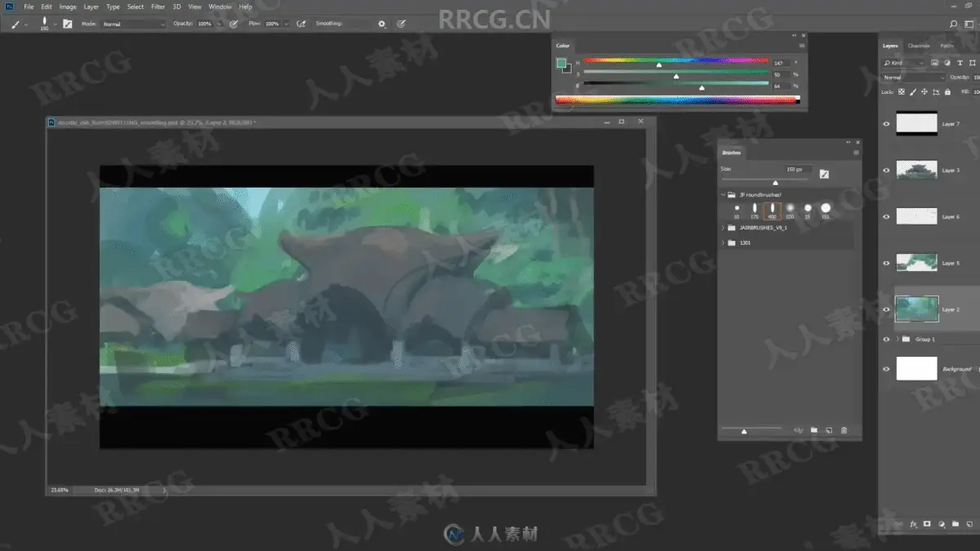This screenshot has width=980, height=551.
Task: Lock all padlock icon
Action: (x=946, y=92)
